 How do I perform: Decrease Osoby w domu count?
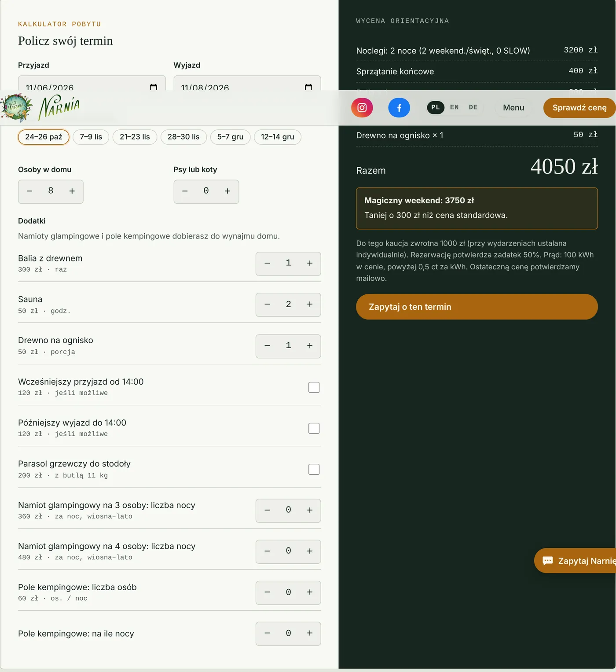point(29,191)
